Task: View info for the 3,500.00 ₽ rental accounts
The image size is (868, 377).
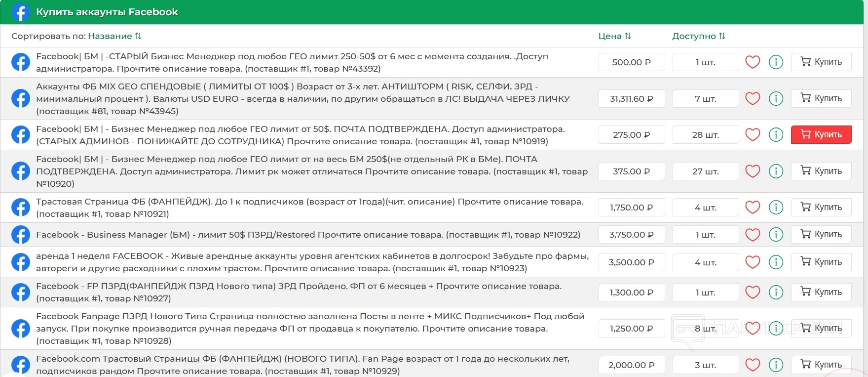Action: [776, 262]
